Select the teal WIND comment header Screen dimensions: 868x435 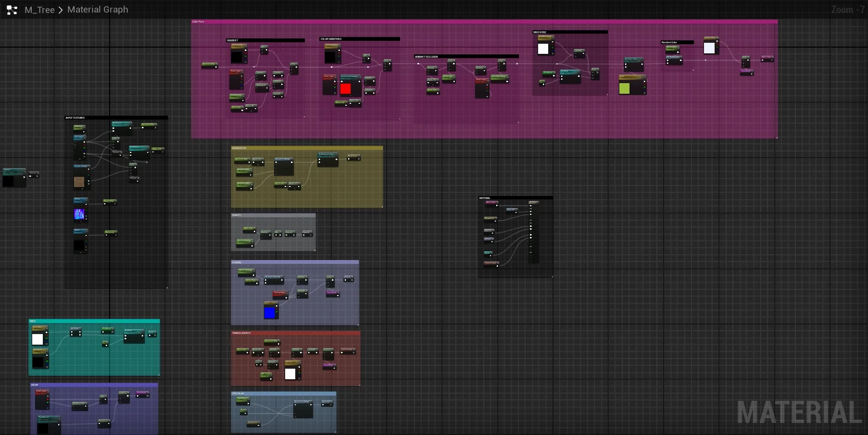click(x=94, y=321)
